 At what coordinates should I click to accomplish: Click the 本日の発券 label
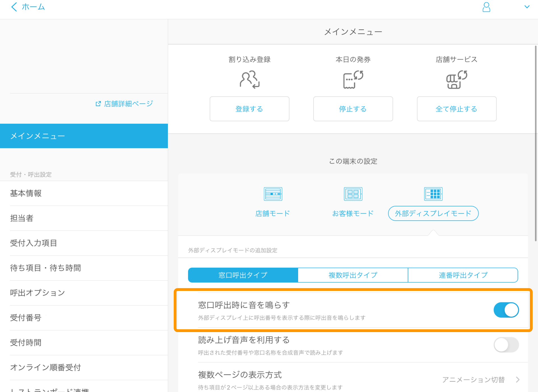click(x=353, y=59)
